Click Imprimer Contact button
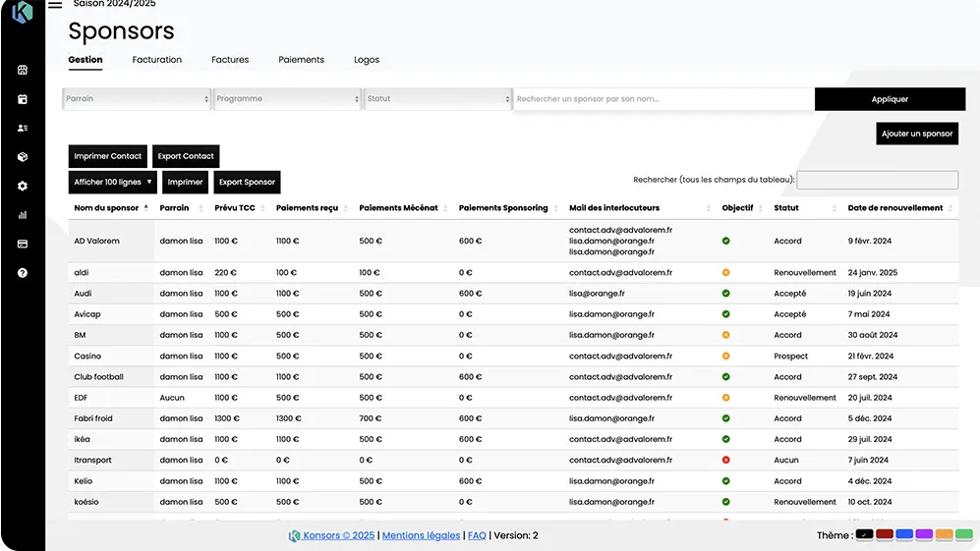This screenshot has width=980, height=551. pos(107,156)
